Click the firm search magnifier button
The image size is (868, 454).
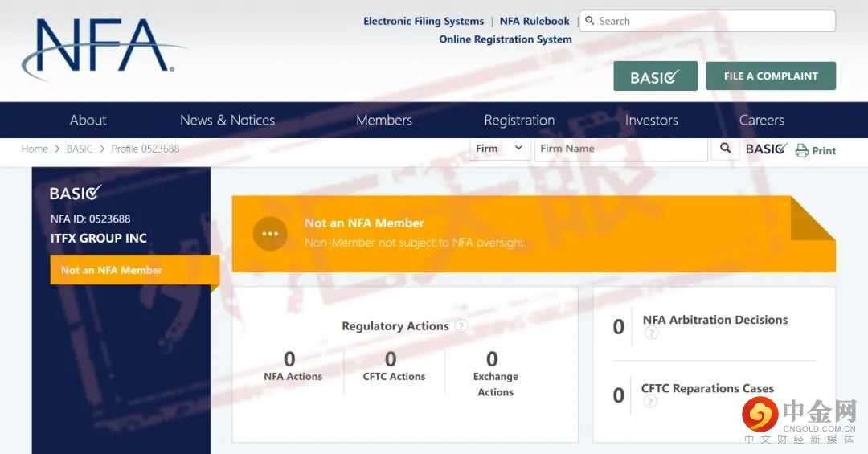(725, 149)
